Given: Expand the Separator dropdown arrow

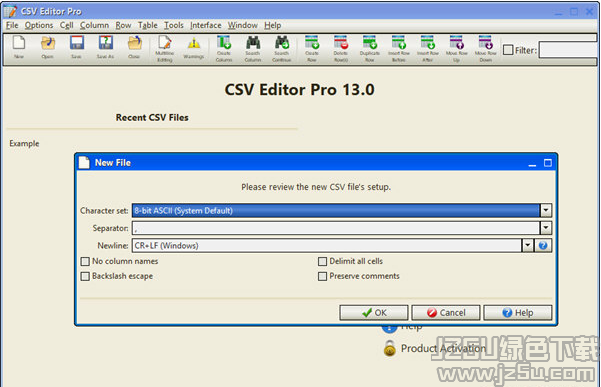Looking at the screenshot, I should pos(545,228).
